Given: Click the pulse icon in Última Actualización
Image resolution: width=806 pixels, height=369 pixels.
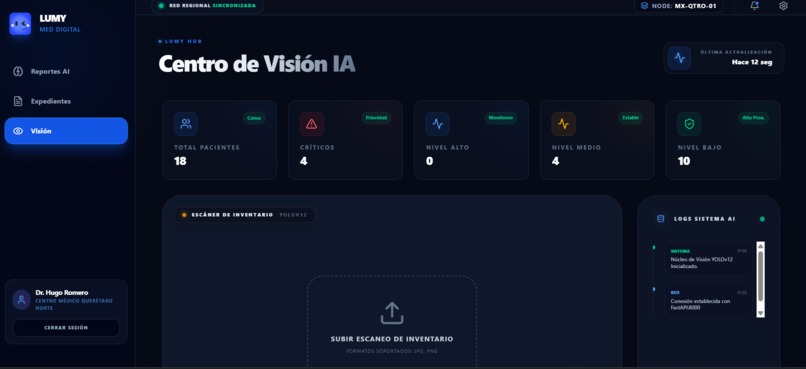Looking at the screenshot, I should pyautogui.click(x=679, y=58).
